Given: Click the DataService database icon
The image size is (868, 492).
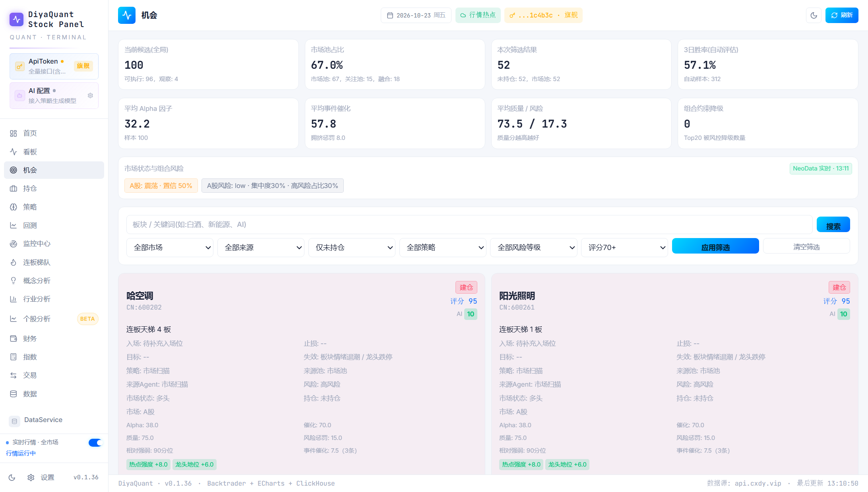Looking at the screenshot, I should pos(14,421).
